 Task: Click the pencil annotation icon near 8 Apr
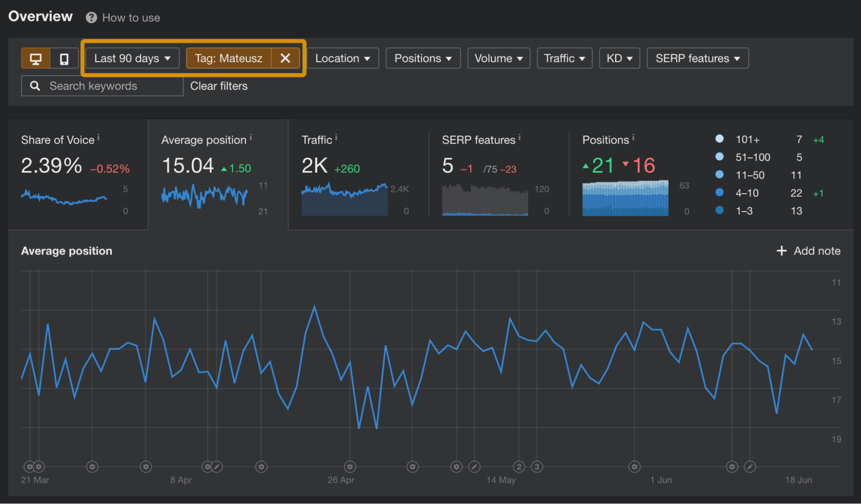click(217, 467)
